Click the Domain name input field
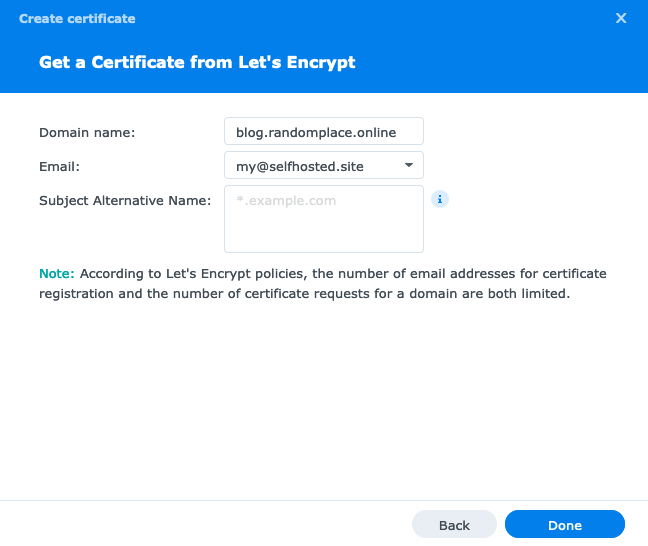 click(324, 132)
